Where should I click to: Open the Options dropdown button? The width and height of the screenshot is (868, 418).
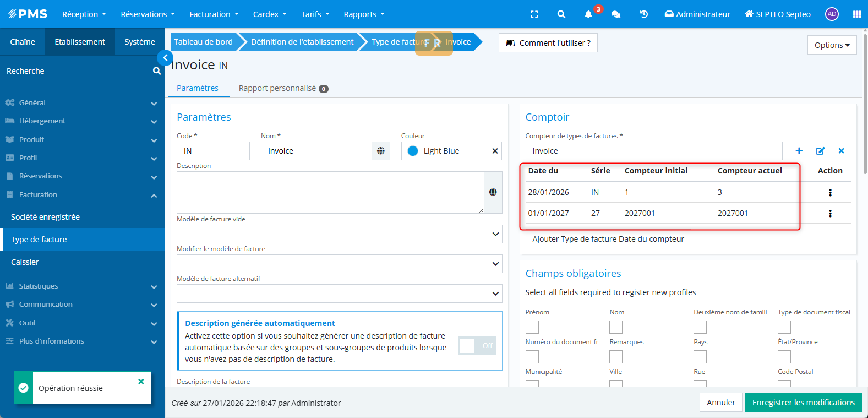pyautogui.click(x=832, y=45)
